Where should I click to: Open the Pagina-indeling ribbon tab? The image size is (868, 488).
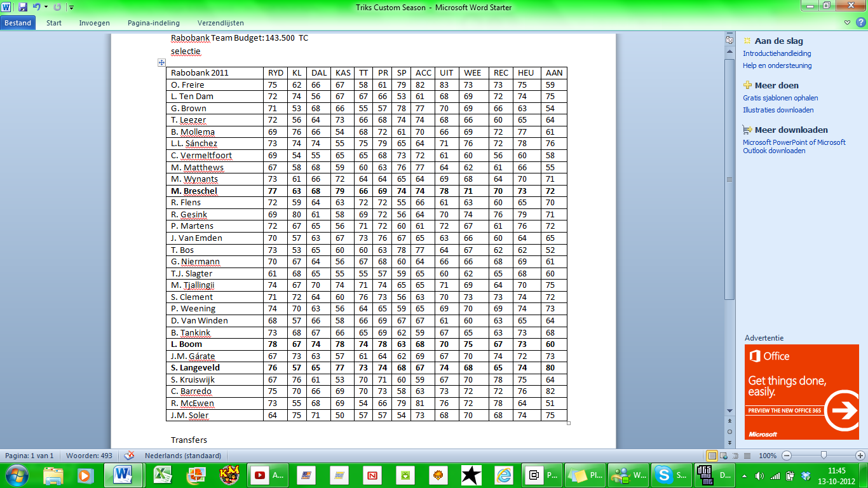point(153,23)
